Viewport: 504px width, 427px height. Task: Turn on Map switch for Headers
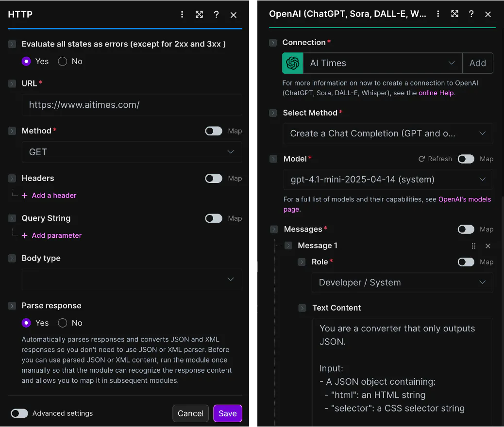[x=214, y=179]
